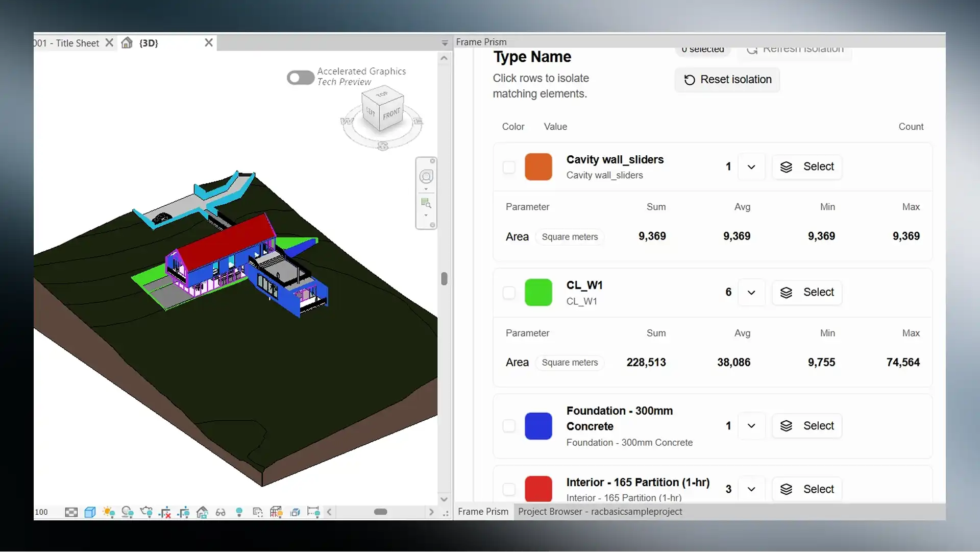Click Temporary Hide/Isolate glasses icon
Screen dimensions: 980x552
pos(220,512)
